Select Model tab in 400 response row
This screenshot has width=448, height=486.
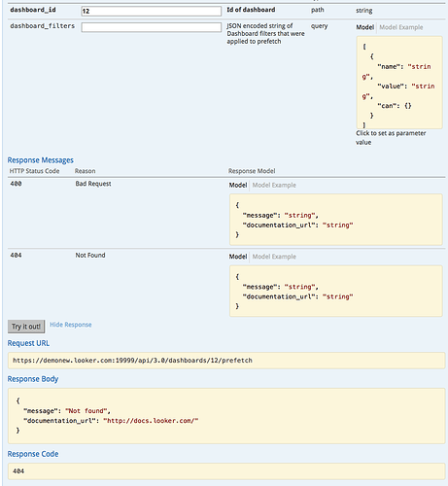pyautogui.click(x=238, y=185)
